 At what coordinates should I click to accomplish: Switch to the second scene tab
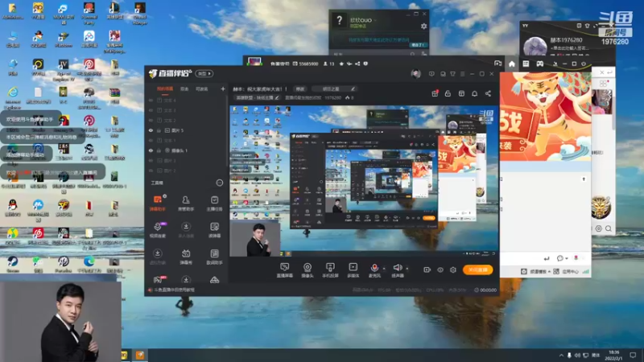coord(184,88)
